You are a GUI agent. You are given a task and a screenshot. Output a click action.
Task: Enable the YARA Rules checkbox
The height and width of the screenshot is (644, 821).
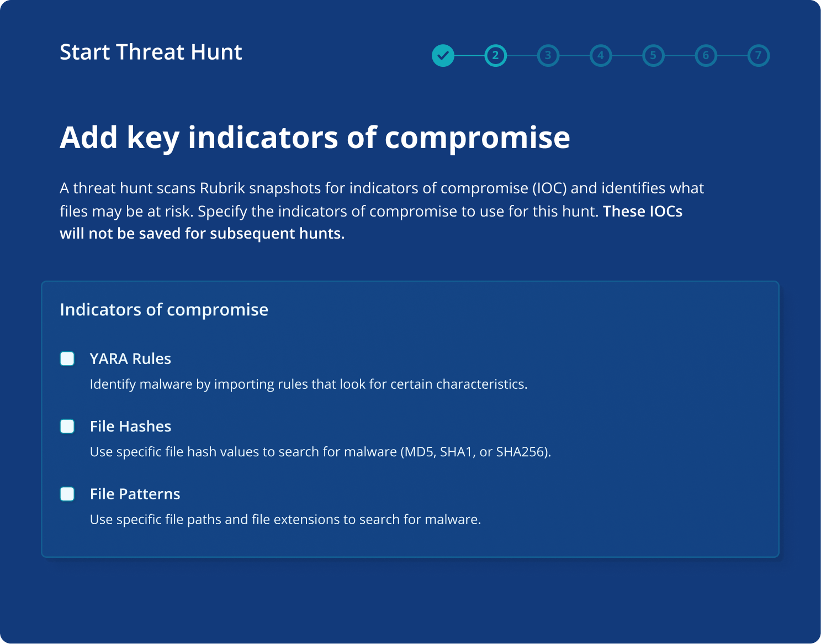(x=67, y=358)
